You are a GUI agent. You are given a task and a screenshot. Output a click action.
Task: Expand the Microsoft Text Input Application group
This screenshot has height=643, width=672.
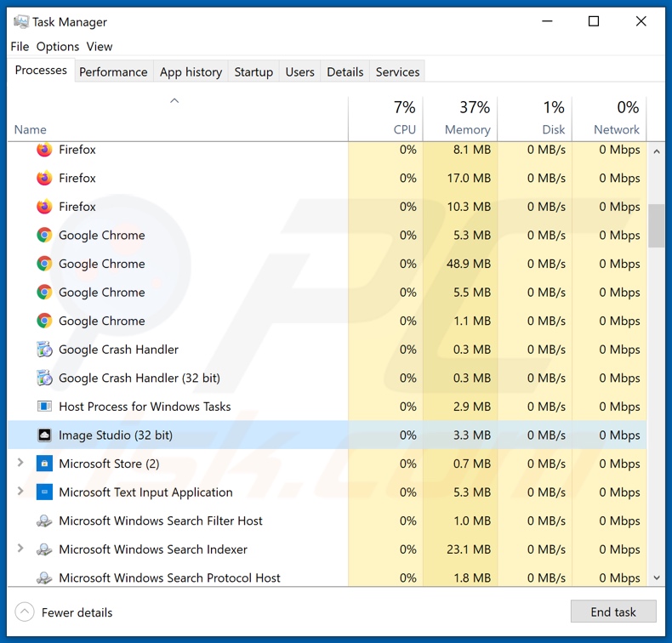click(20, 492)
